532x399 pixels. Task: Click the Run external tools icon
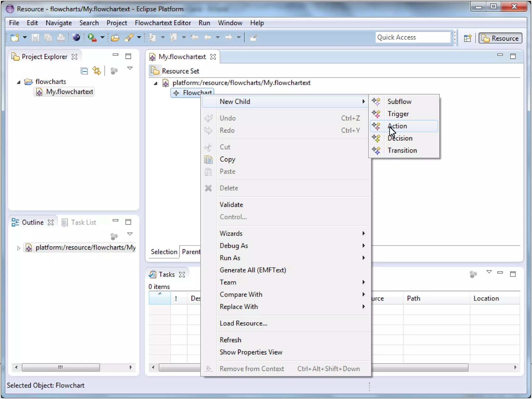point(92,38)
